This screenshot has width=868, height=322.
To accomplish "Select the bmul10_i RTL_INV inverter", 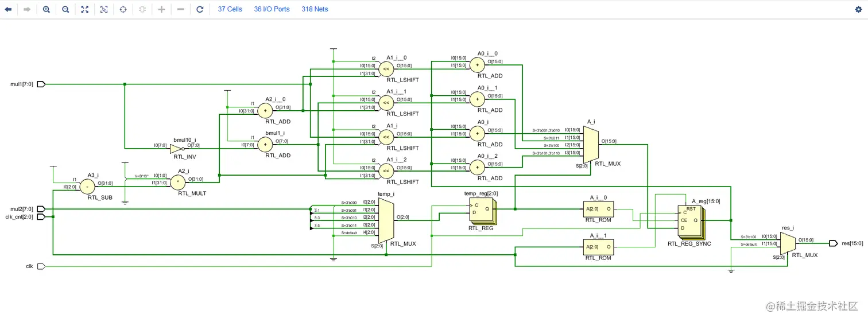I will pos(176,149).
